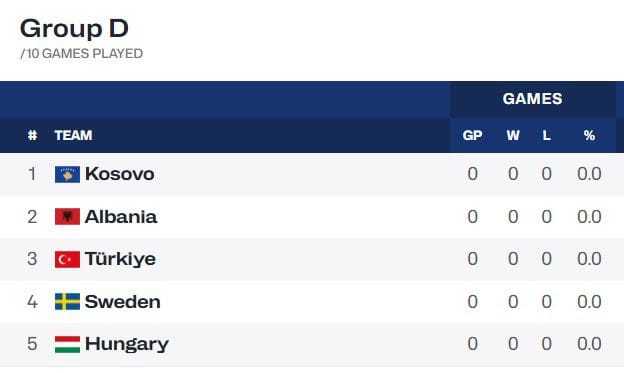Viewport: 624px width, 373px height.
Task: Click the Albania flag icon
Action: [x=67, y=217]
